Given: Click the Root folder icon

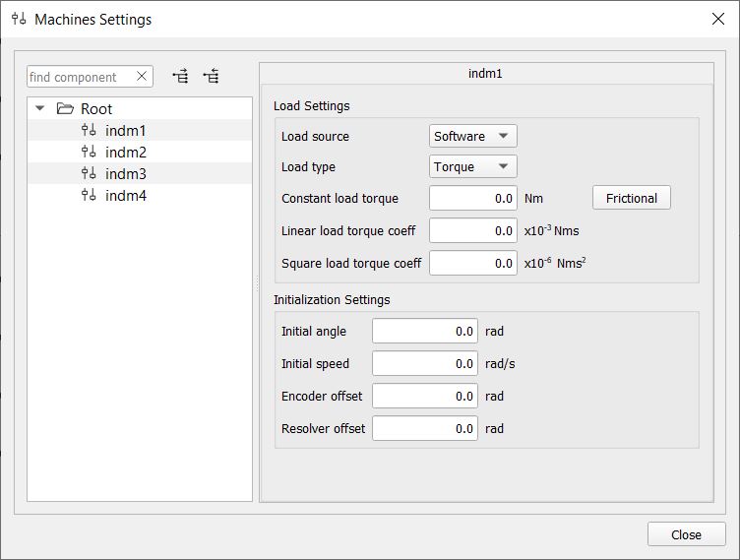Looking at the screenshot, I should 66,109.
